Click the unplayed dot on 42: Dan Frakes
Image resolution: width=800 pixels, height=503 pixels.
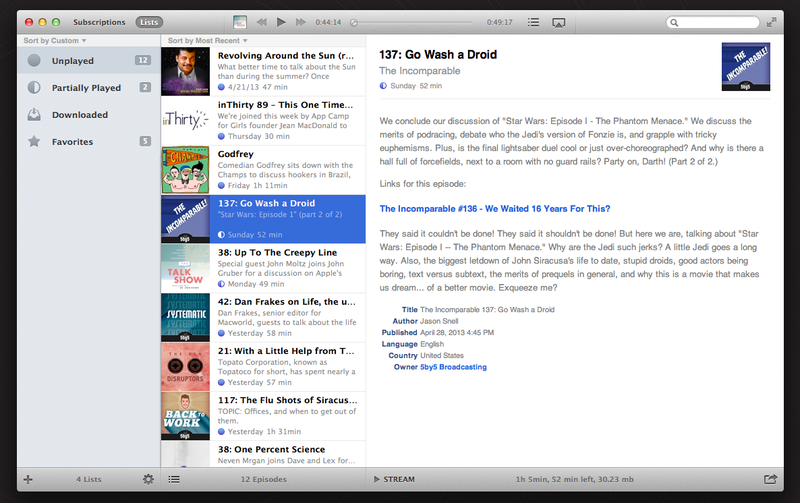221,333
